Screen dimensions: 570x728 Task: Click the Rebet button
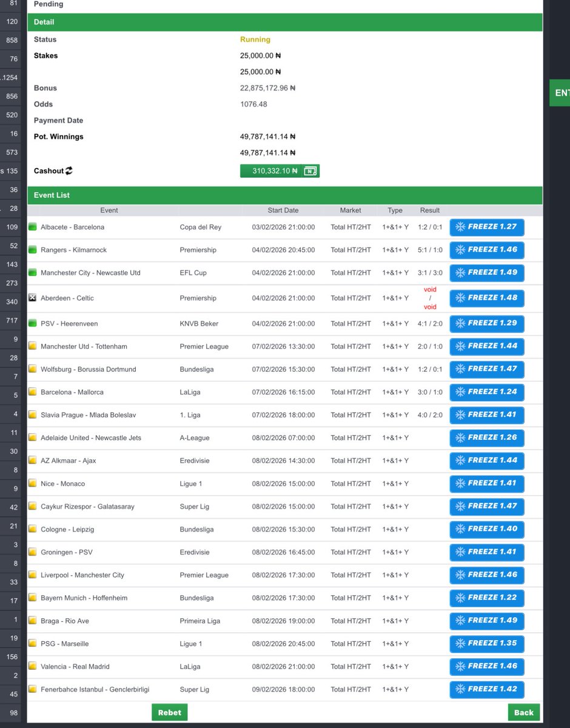tap(170, 712)
